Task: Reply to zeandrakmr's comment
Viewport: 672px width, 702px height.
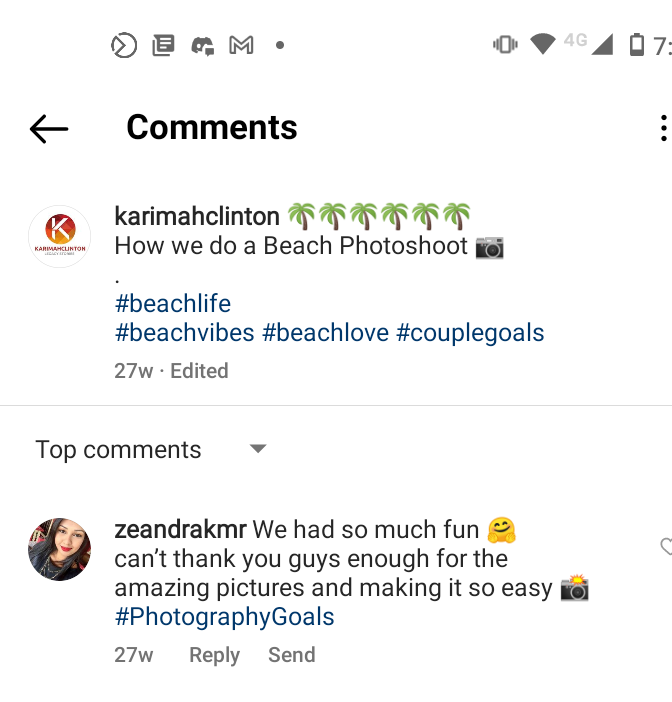Action: [214, 655]
